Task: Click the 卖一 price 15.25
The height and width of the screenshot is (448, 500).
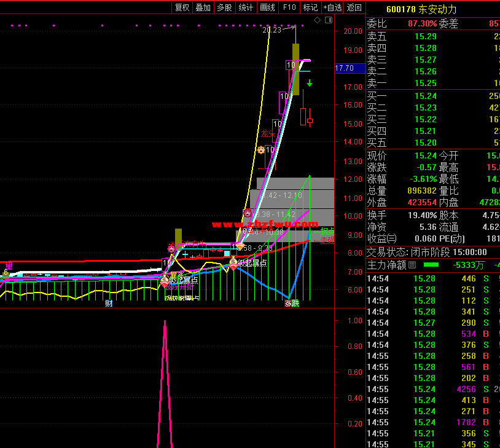Action: 426,83
